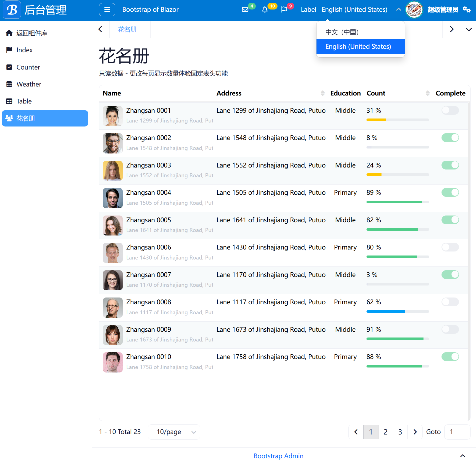Click the Count column sort icon
The height and width of the screenshot is (462, 476).
(x=427, y=93)
